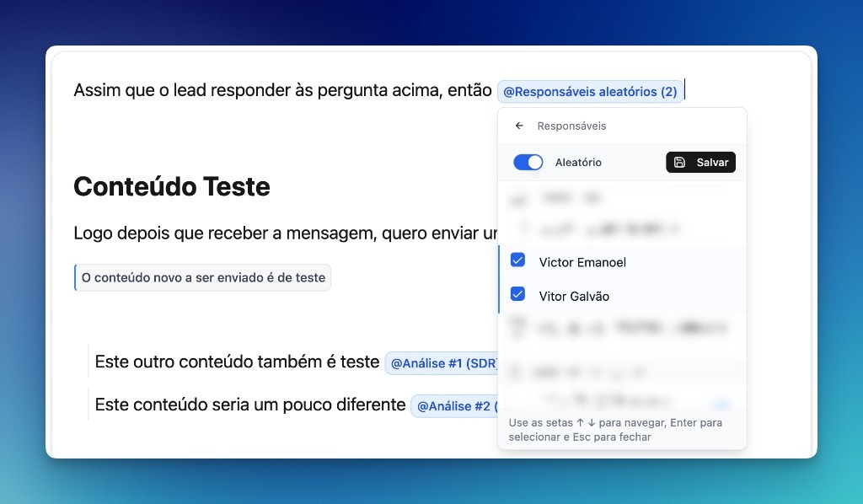The width and height of the screenshot is (863, 504).
Task: Click the quoted block reading 'O conteúdo novo a ser enviado é de teste'
Action: [x=202, y=276]
